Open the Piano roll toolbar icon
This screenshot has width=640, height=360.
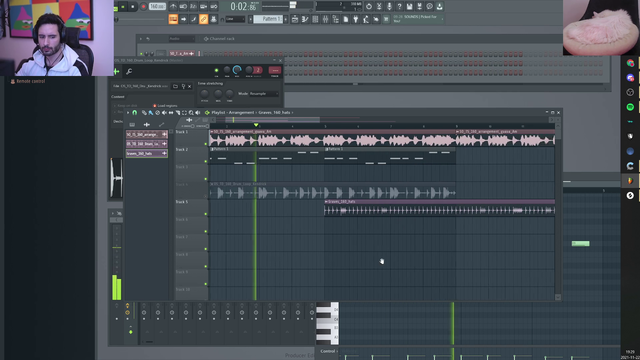(x=305, y=19)
